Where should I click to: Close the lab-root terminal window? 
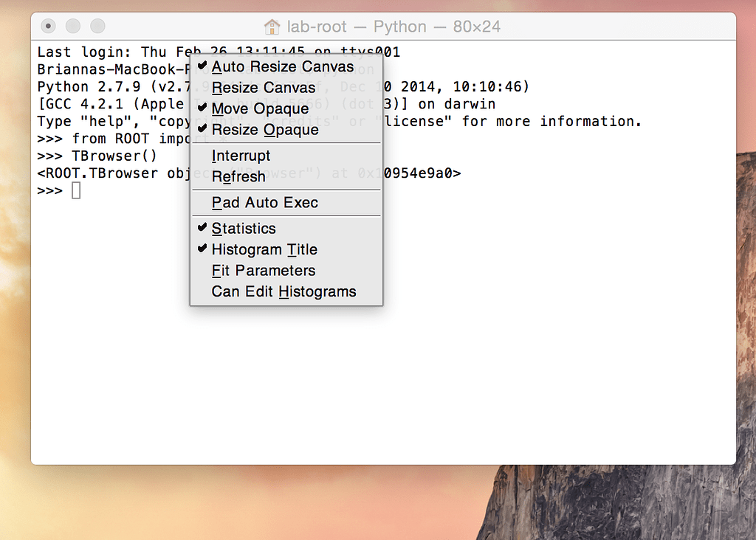[48, 27]
